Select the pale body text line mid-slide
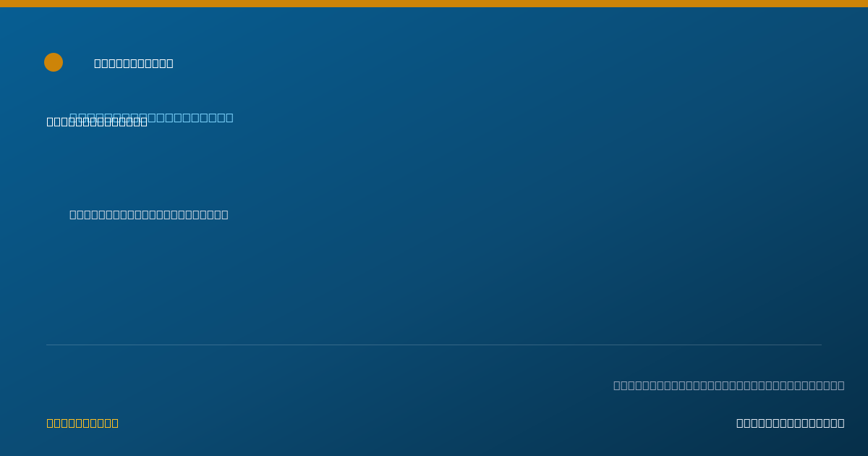The width and height of the screenshot is (868, 456). [149, 214]
